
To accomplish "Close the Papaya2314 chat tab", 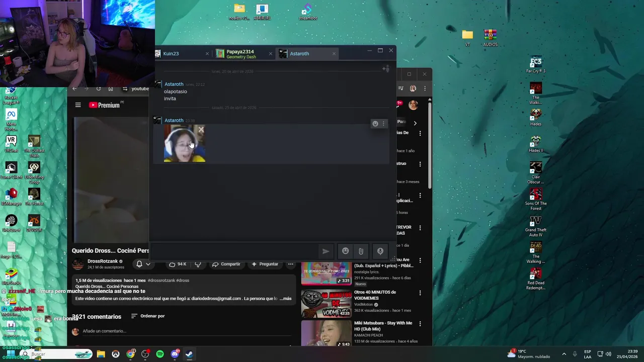I will (271, 54).
